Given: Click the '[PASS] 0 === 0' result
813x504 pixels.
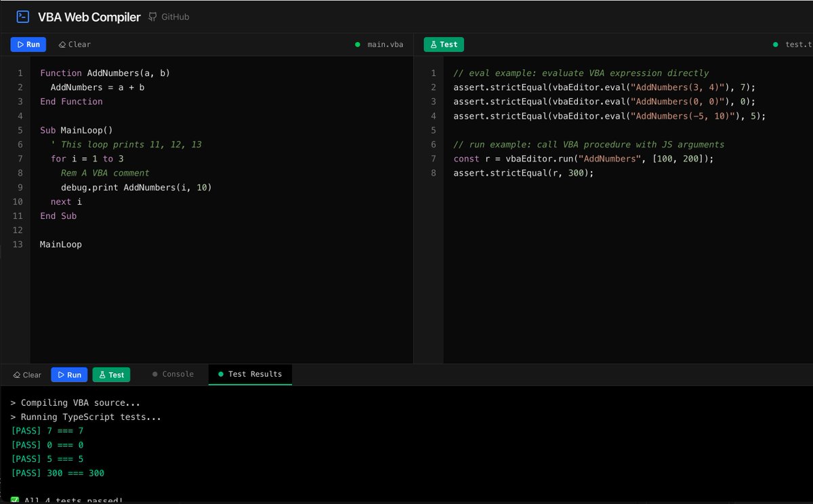Looking at the screenshot, I should [x=47, y=445].
